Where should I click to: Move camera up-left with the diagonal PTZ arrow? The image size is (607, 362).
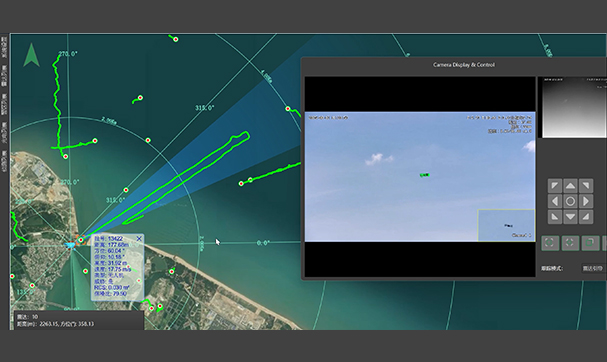(x=555, y=186)
